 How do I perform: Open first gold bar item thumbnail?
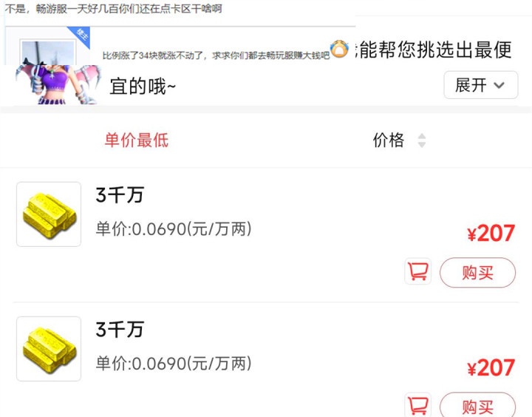pyautogui.click(x=49, y=214)
